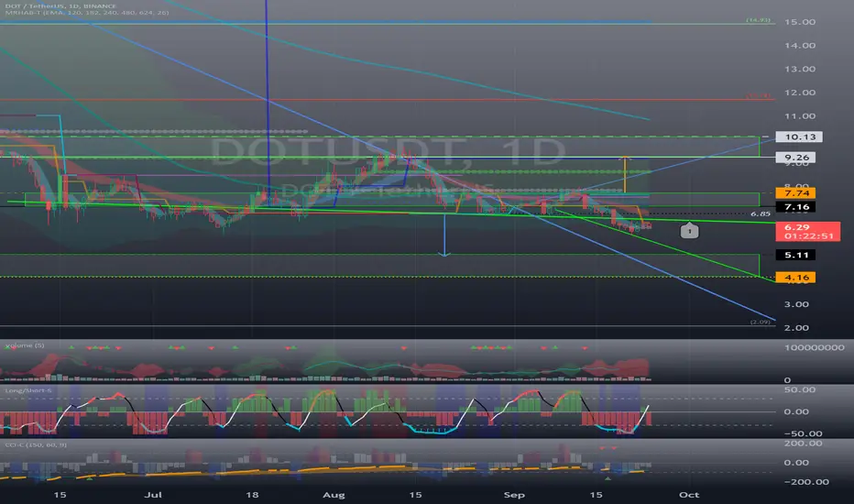Select the orange 4.16 price tag
Viewport: 854px width, 504px height.
click(x=795, y=278)
